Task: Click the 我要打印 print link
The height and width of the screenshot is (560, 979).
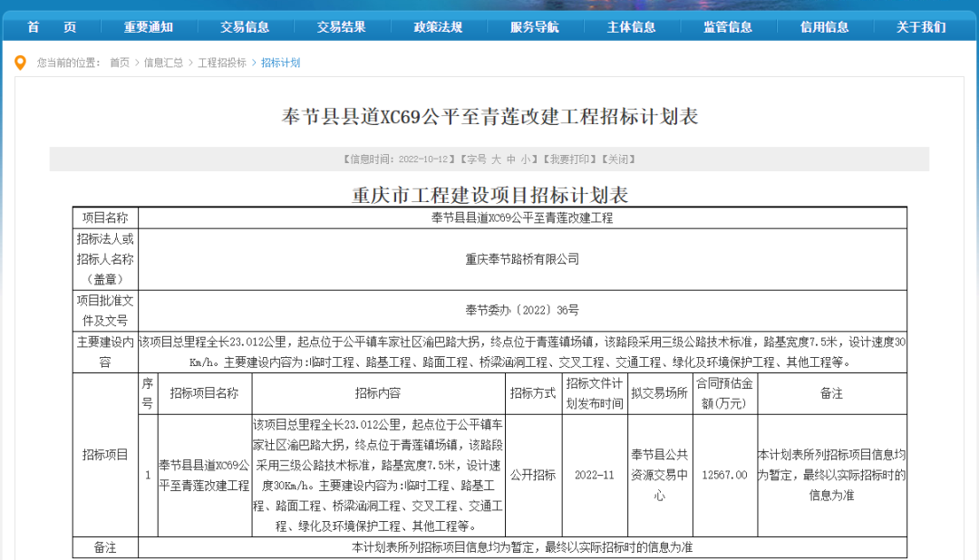Action: 568,159
